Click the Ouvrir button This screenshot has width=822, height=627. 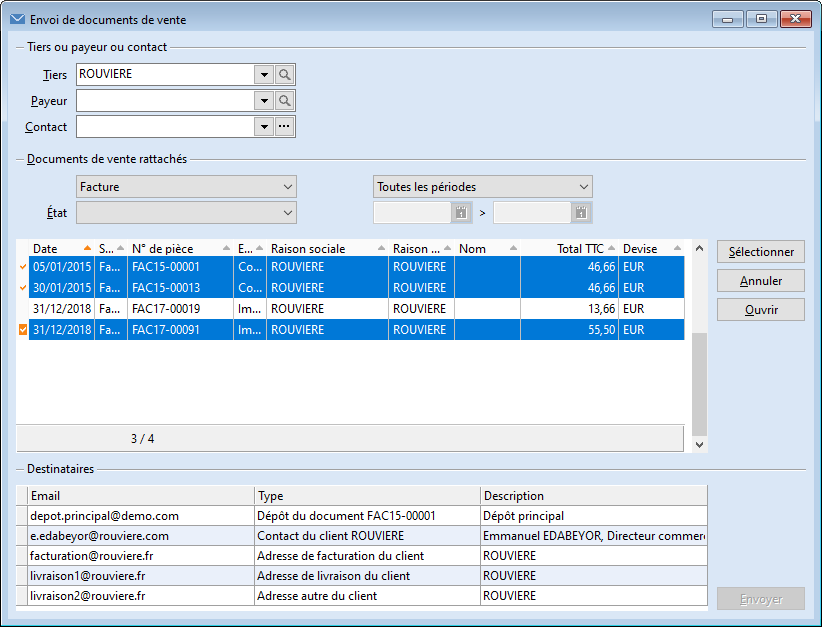point(761,310)
